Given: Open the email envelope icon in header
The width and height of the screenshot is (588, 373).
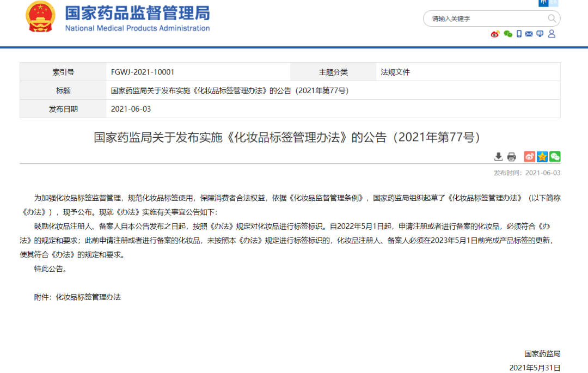Looking at the screenshot, I should pyautogui.click(x=529, y=34).
